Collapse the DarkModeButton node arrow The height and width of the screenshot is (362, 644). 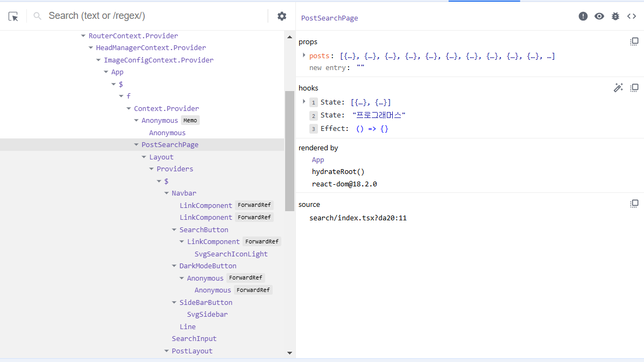point(174,266)
